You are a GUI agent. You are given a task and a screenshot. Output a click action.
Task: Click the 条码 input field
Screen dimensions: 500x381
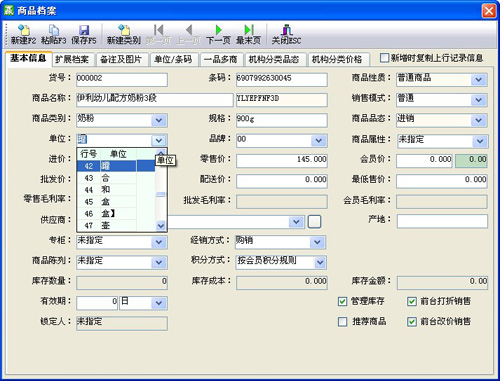coord(282,80)
